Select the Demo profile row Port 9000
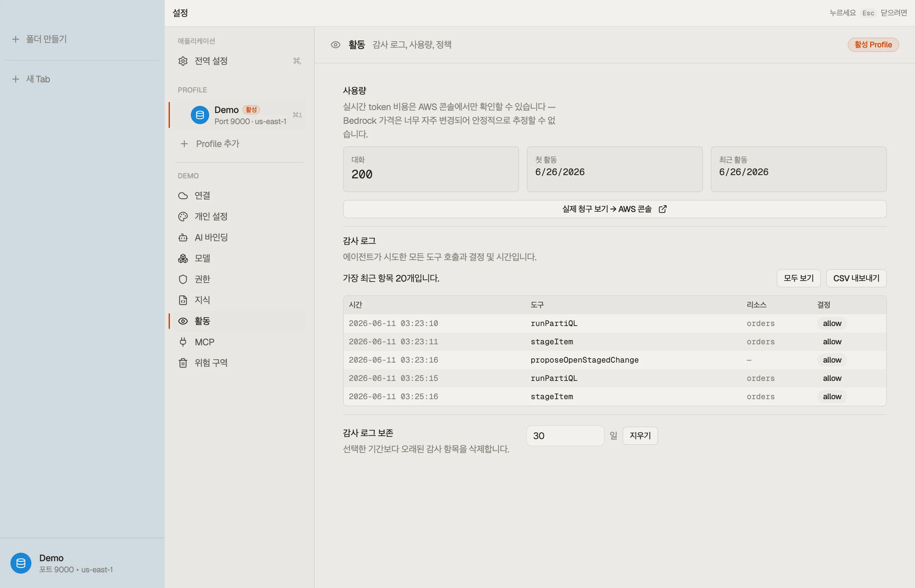The width and height of the screenshot is (915, 588). pyautogui.click(x=240, y=115)
